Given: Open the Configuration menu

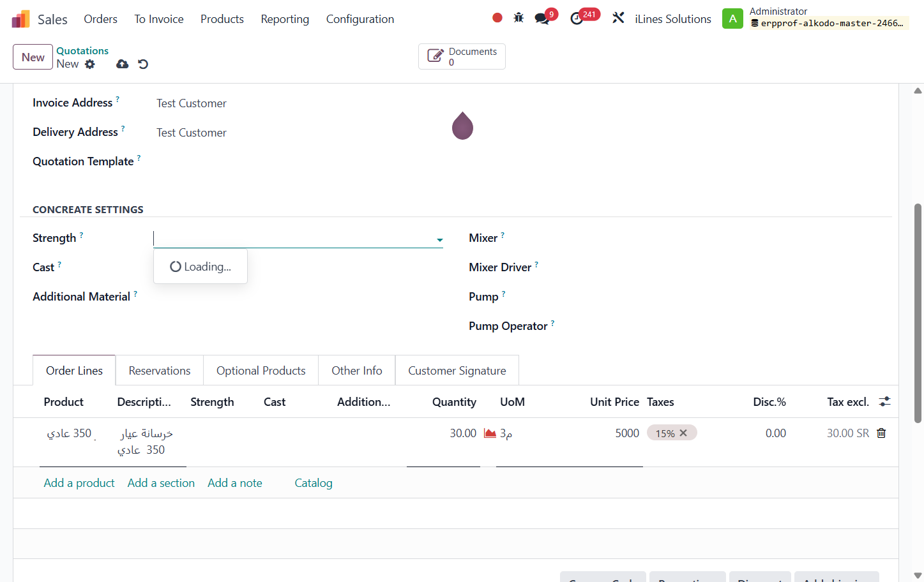Looking at the screenshot, I should click(360, 19).
